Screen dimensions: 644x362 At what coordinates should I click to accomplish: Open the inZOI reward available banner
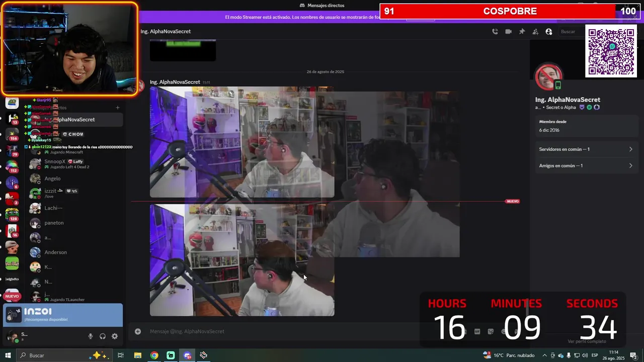(63, 315)
